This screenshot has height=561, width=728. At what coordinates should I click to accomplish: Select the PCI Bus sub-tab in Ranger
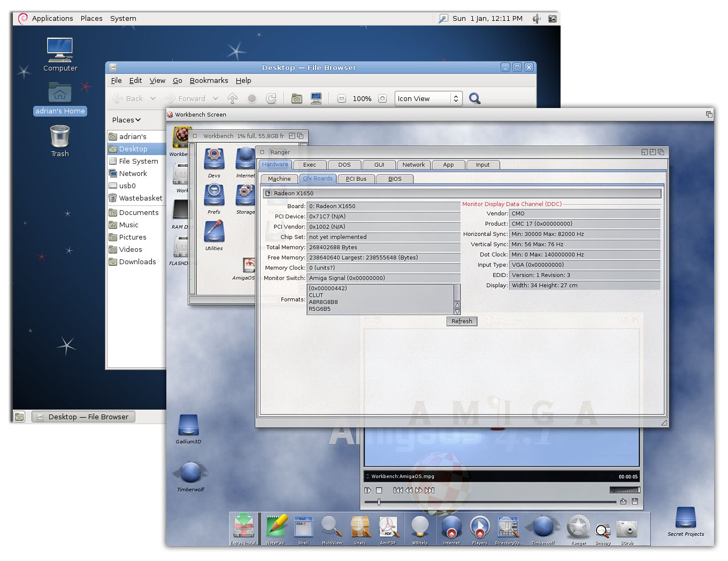(x=356, y=179)
